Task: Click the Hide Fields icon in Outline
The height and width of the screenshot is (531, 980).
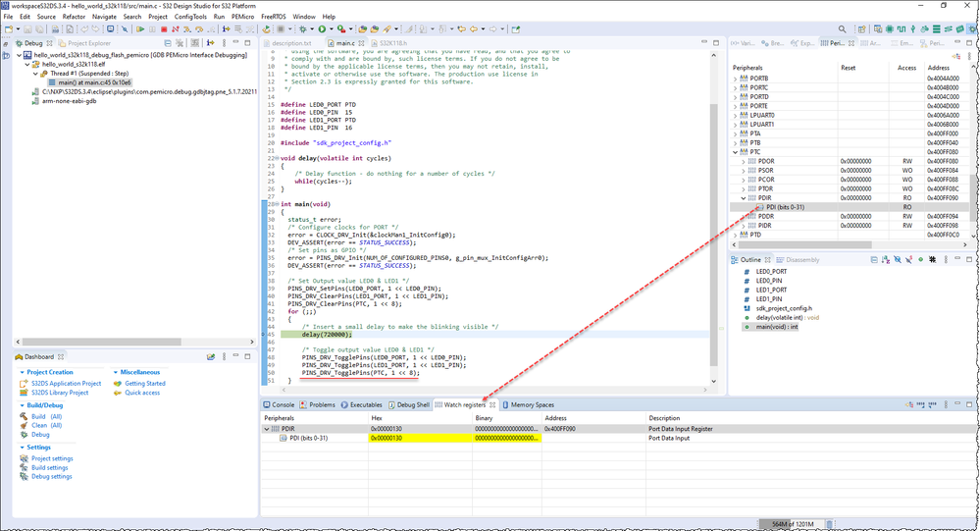Action: (x=898, y=259)
